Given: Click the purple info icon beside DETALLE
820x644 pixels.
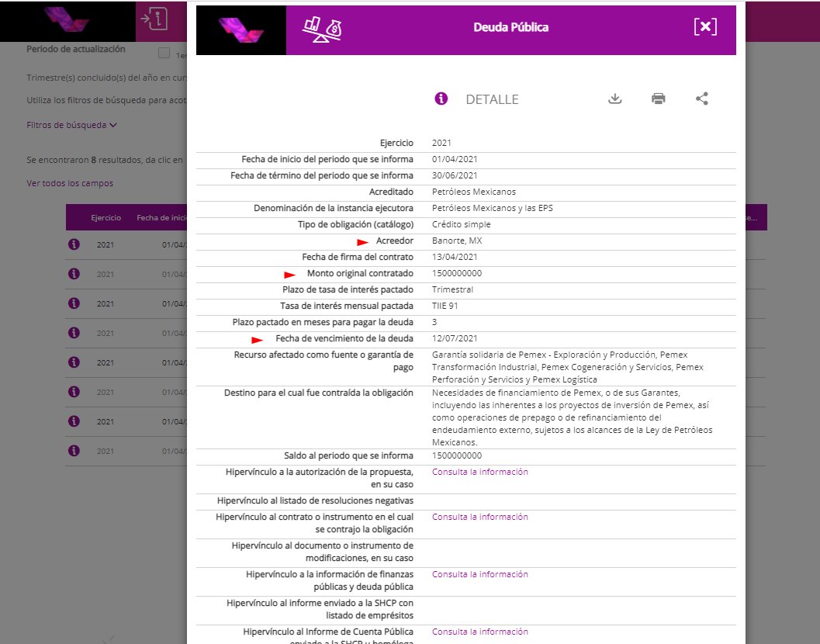Looking at the screenshot, I should tap(441, 99).
